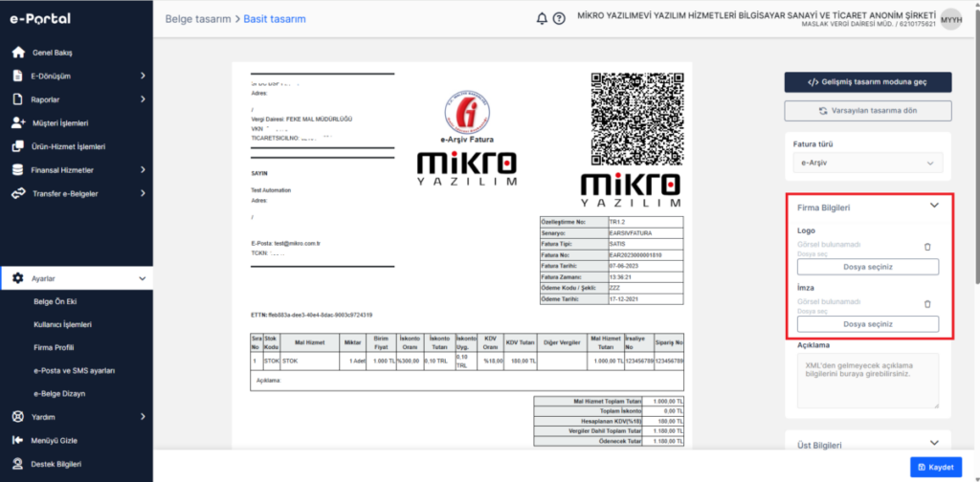Viewport: 980px width, 482px height.
Task: Click the Mal Hizmet Toplam Tutarı label
Action: tap(590, 401)
